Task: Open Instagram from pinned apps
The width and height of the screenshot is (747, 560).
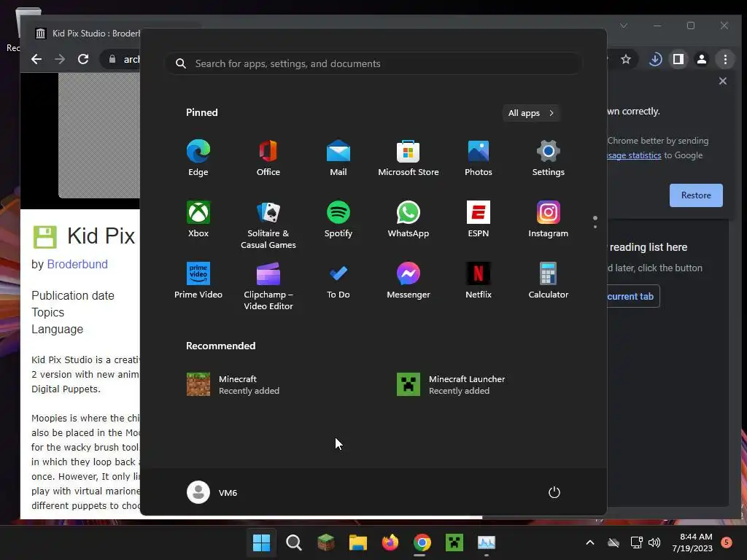Action: pyautogui.click(x=549, y=219)
